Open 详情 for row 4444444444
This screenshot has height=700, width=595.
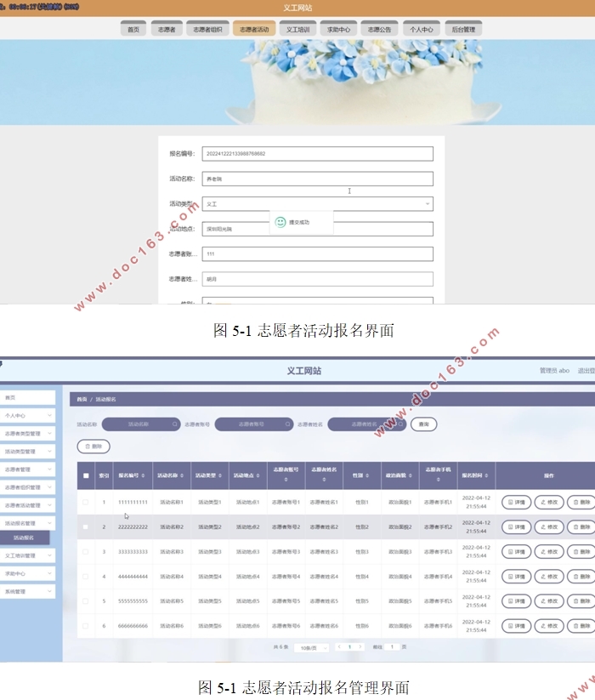click(x=516, y=577)
